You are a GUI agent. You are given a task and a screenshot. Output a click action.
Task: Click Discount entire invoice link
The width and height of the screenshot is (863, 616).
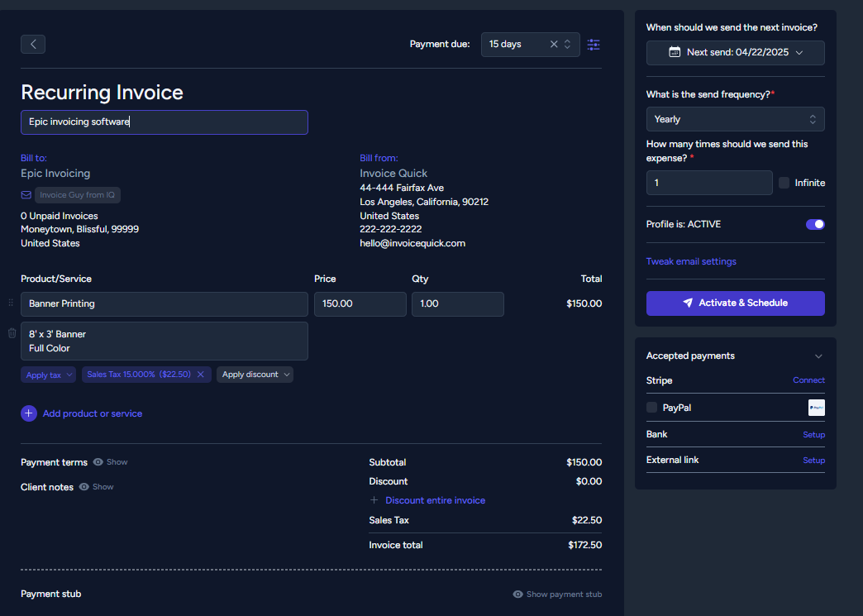coord(436,500)
